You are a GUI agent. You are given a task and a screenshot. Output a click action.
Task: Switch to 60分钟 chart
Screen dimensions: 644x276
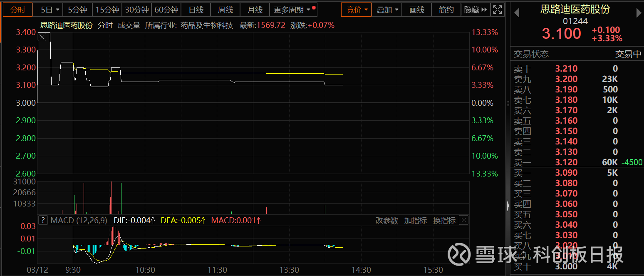(x=166, y=10)
